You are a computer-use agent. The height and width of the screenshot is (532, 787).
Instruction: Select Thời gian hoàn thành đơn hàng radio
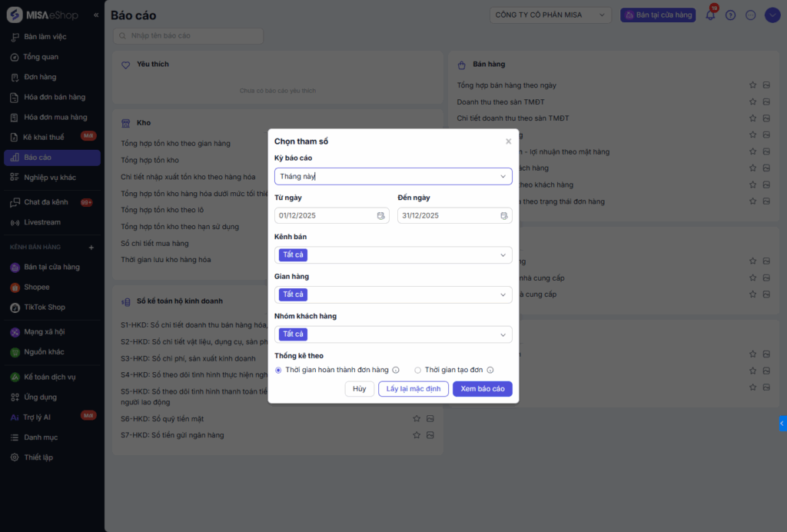278,370
